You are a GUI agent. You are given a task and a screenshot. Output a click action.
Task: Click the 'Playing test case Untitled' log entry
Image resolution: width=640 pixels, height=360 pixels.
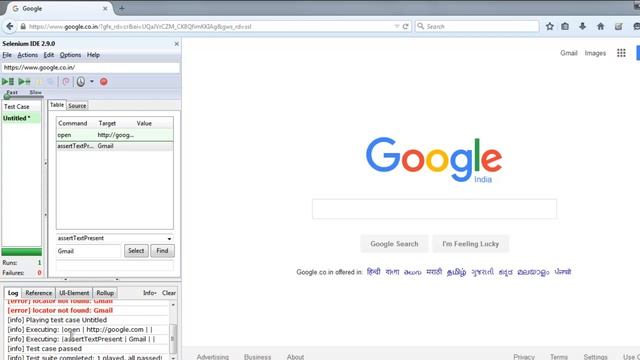coord(57,320)
